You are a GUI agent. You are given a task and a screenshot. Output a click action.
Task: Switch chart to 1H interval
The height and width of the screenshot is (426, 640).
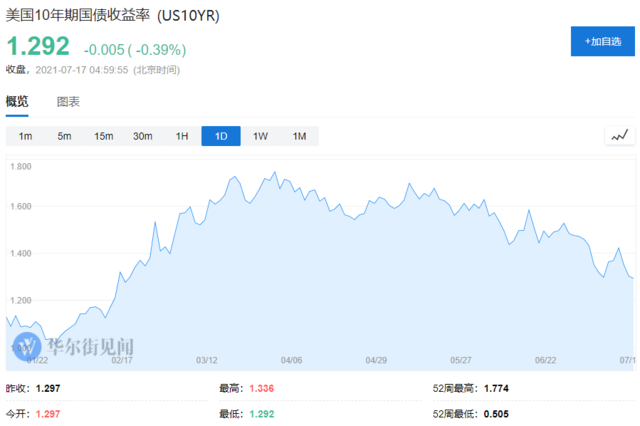tap(182, 136)
